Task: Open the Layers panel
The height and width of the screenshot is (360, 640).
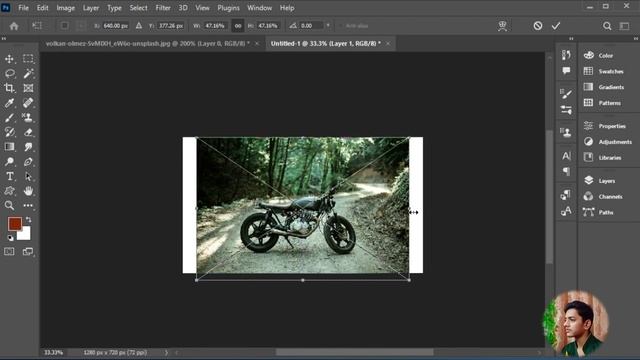Action: pyautogui.click(x=608, y=181)
